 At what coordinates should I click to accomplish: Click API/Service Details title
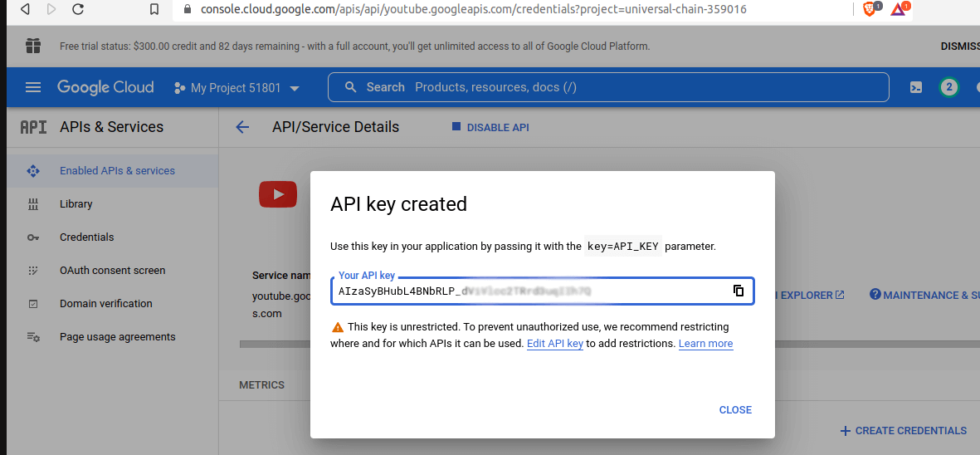[335, 127]
